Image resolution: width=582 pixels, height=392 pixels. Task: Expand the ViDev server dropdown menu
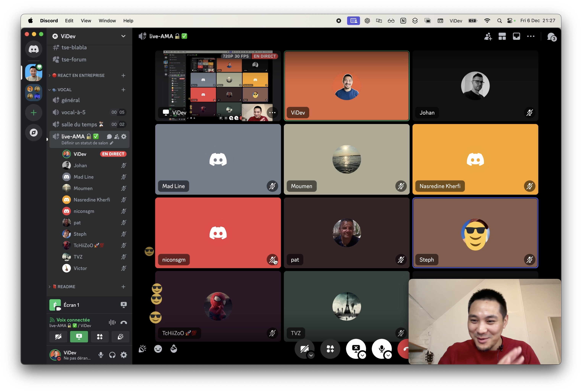[123, 36]
